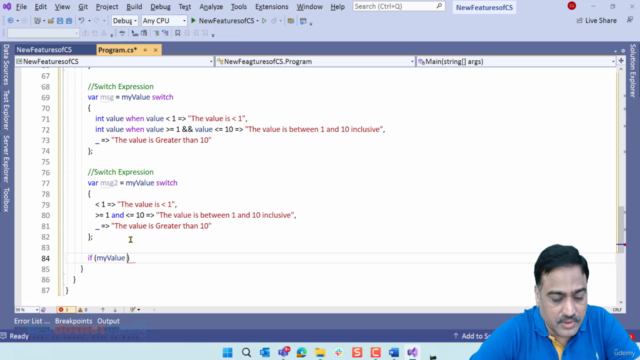
Task: Expand the NewFeaturesofCS startup project dropdown arrow
Action: (x=258, y=21)
